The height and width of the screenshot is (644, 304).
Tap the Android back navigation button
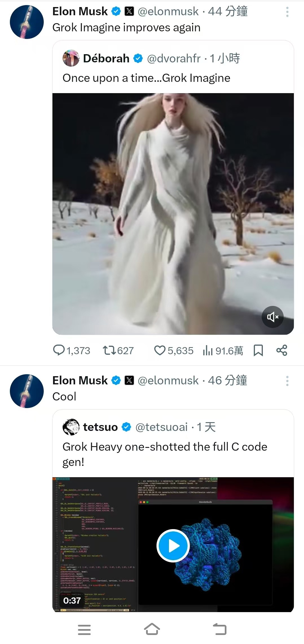tap(220, 629)
